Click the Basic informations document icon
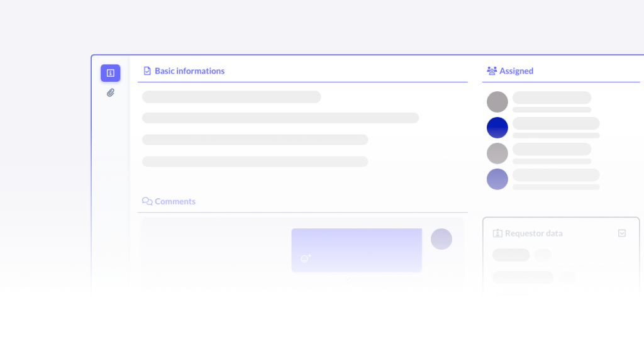 (x=147, y=70)
